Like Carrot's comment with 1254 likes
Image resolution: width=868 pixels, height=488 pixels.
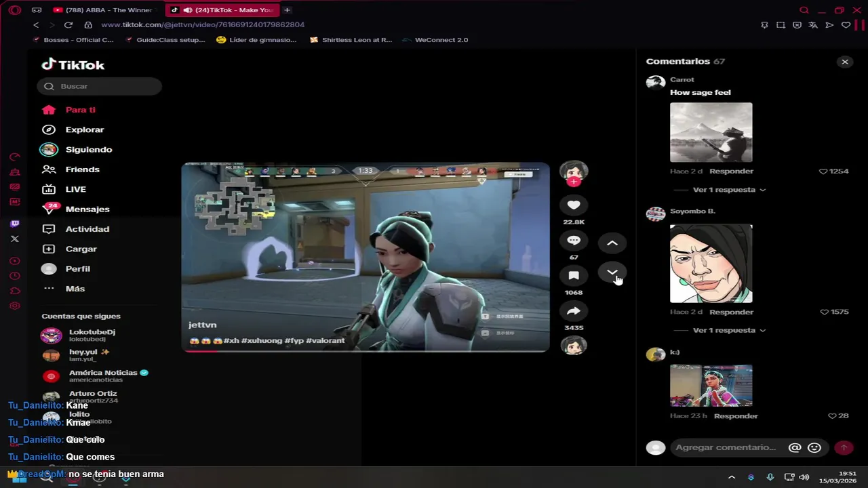pyautogui.click(x=823, y=171)
